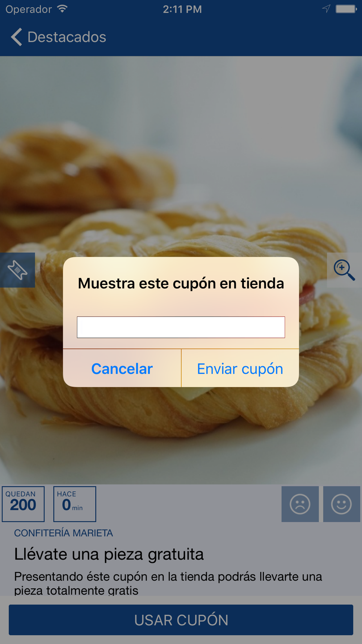Tap the Quedan 200 remaining counter
Viewport: 362px width, 644px height.
click(x=23, y=504)
